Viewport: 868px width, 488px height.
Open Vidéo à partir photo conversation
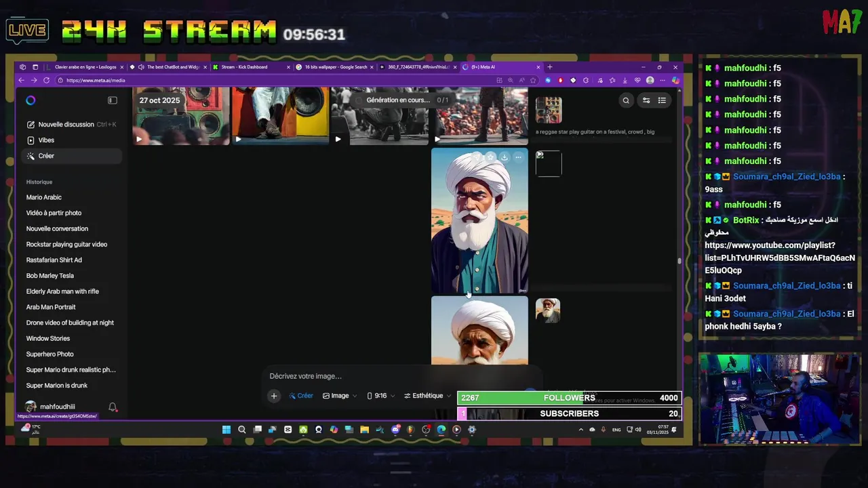pyautogui.click(x=54, y=213)
